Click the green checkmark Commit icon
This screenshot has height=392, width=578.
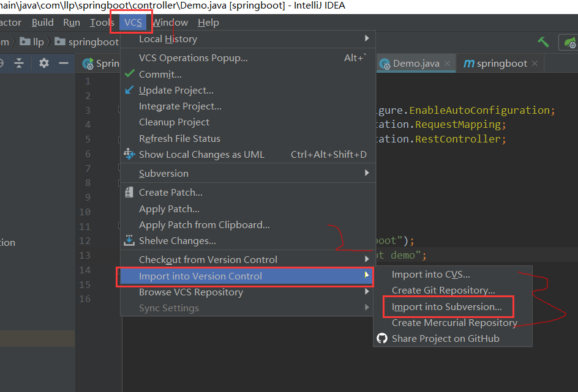point(129,73)
